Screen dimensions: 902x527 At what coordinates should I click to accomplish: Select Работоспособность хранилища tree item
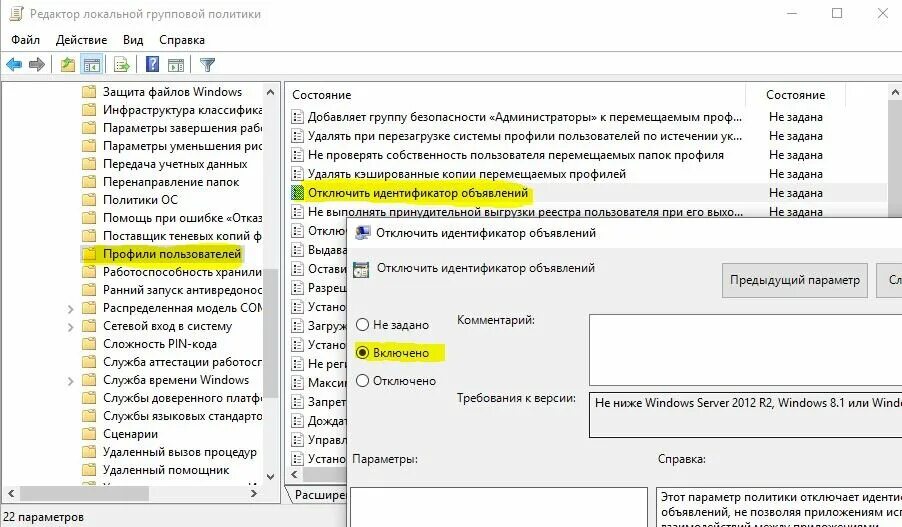[182, 272]
